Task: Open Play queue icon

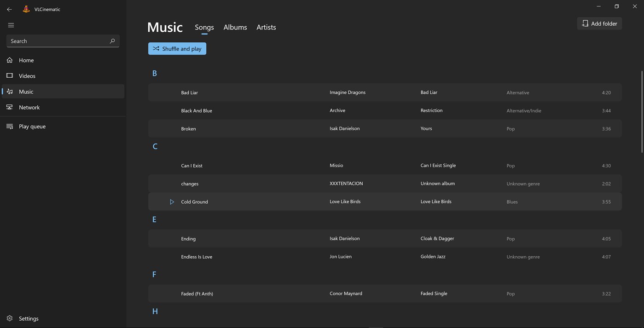Action: 10,127
